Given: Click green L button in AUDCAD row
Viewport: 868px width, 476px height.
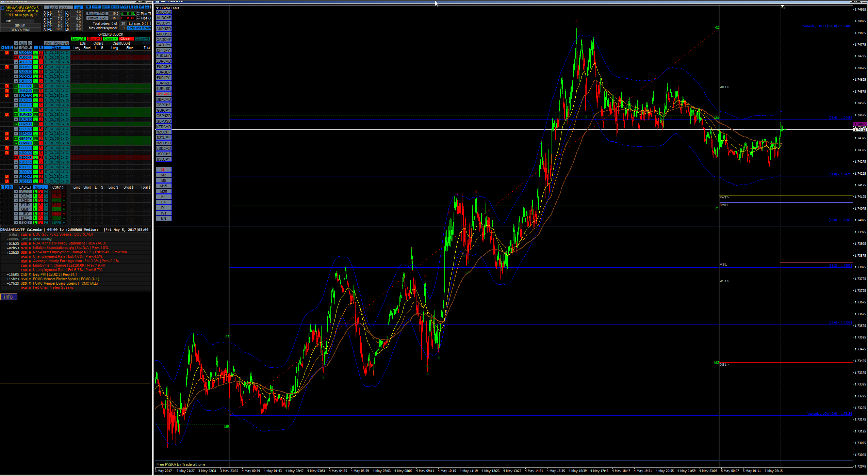Looking at the screenshot, I should click(35, 52).
